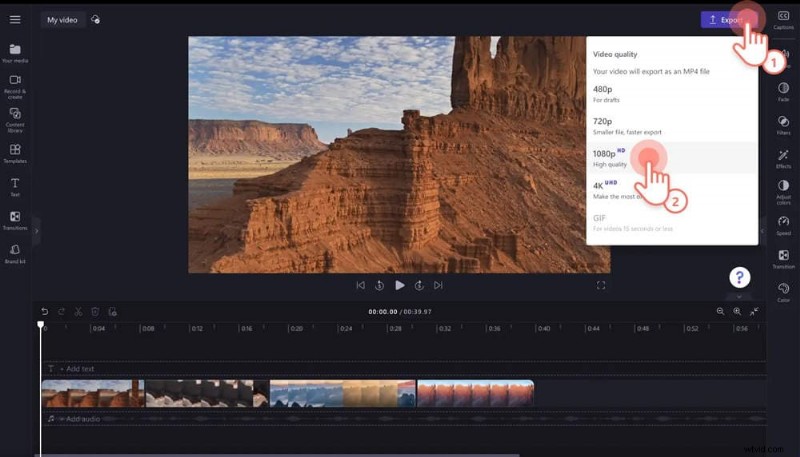The height and width of the screenshot is (457, 800).
Task: Click the duplicate clip icon
Action: (x=112, y=311)
